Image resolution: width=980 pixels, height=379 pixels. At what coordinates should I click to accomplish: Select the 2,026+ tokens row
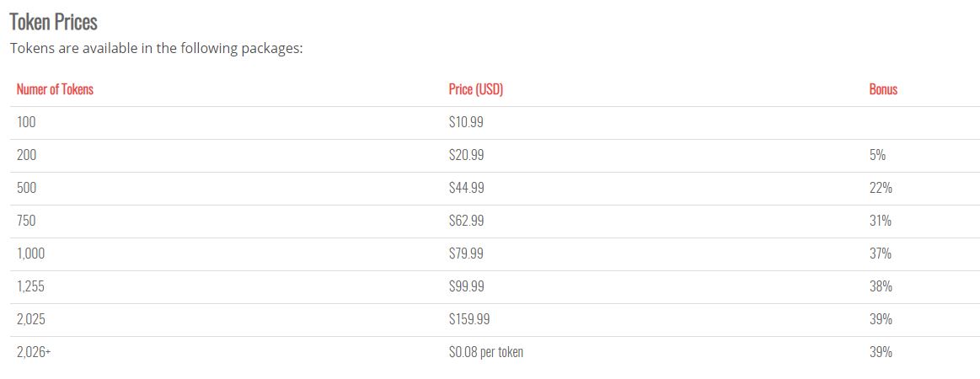34,352
